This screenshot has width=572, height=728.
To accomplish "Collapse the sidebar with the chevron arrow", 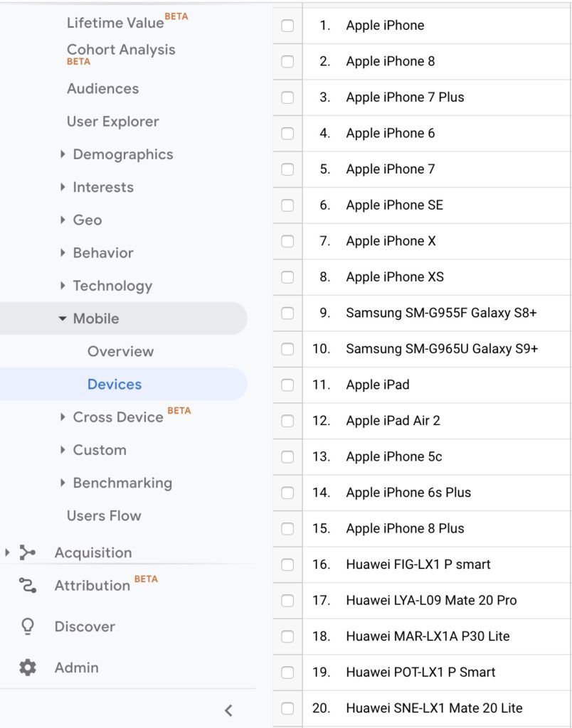I will tap(228, 710).
